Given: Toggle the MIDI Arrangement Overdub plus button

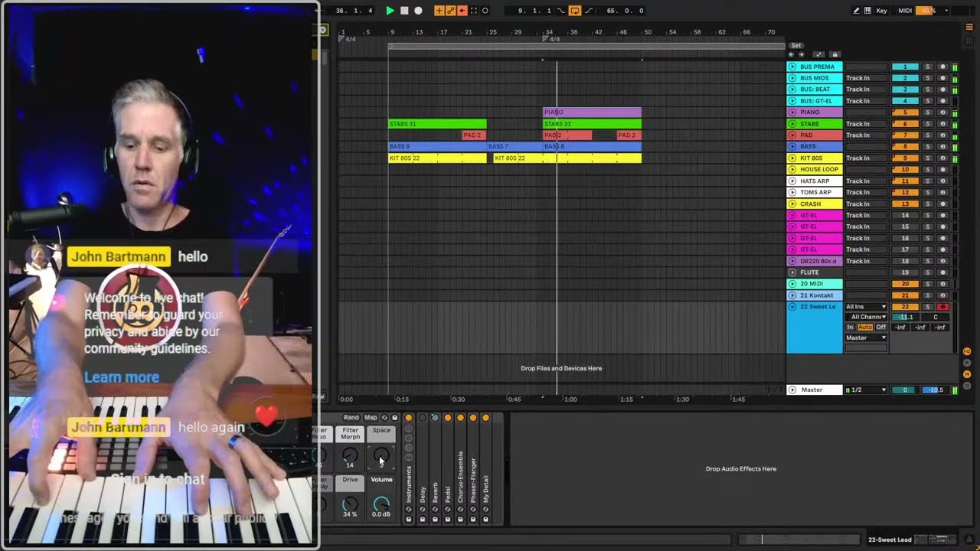Looking at the screenshot, I should pyautogui.click(x=439, y=11).
